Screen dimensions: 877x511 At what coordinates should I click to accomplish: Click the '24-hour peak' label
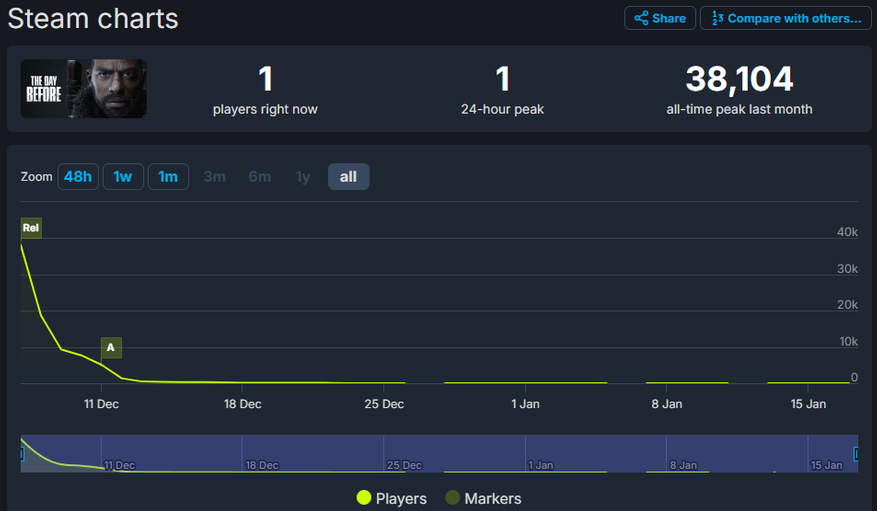tap(502, 109)
